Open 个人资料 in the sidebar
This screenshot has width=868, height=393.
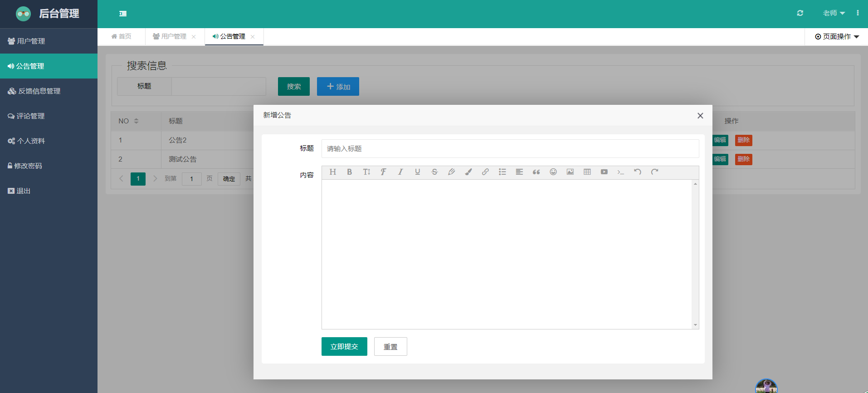pyautogui.click(x=49, y=141)
